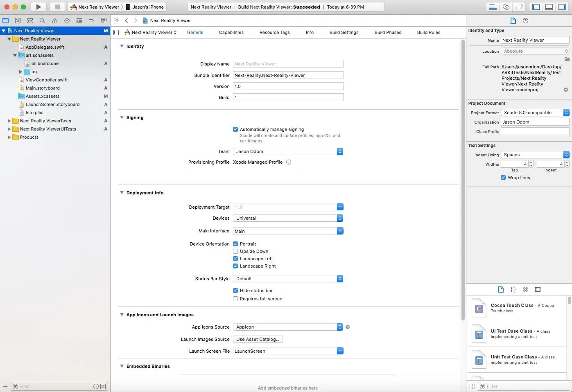Show the Media library
This screenshot has width=572, height=392.
coord(538,289)
